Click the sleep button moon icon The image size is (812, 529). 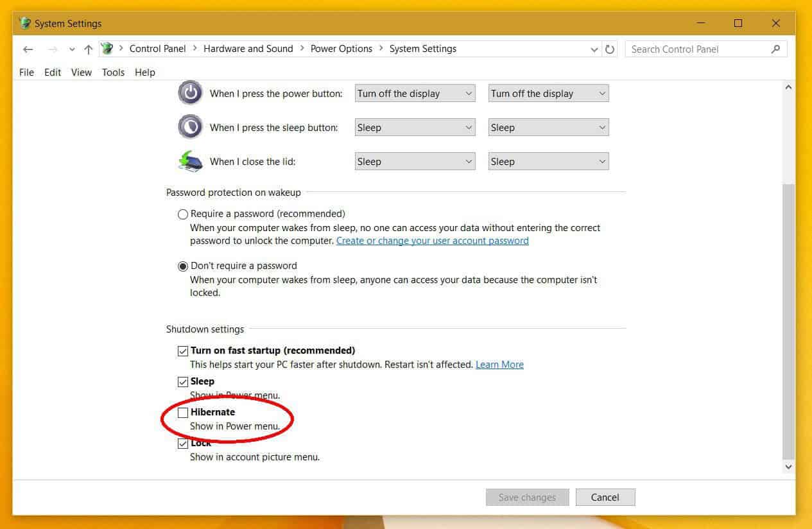point(190,127)
